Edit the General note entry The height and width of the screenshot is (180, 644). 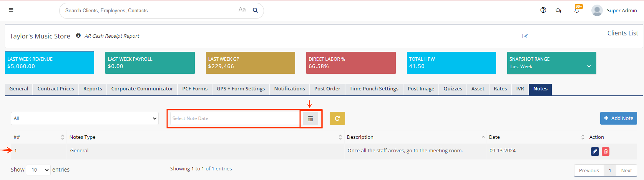coord(594,152)
